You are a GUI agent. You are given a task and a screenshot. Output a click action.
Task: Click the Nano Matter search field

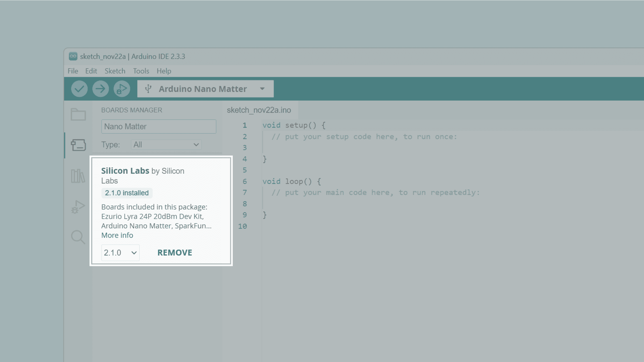[159, 126]
